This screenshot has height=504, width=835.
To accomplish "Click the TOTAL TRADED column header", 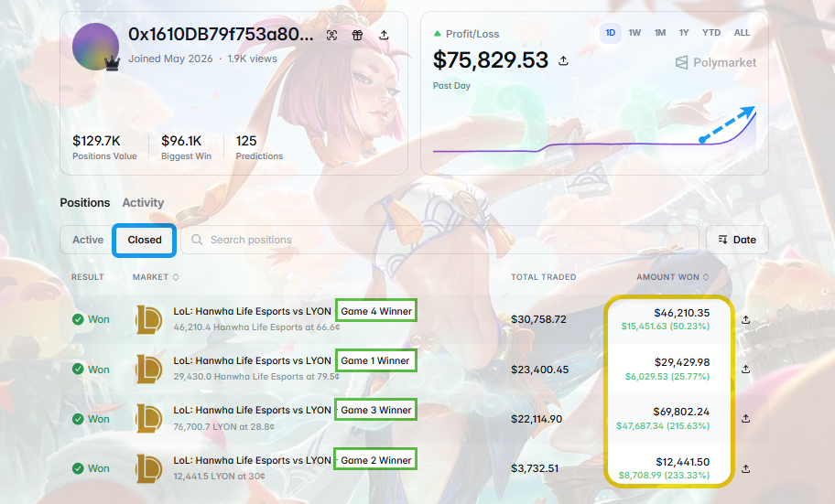I will click(x=543, y=277).
